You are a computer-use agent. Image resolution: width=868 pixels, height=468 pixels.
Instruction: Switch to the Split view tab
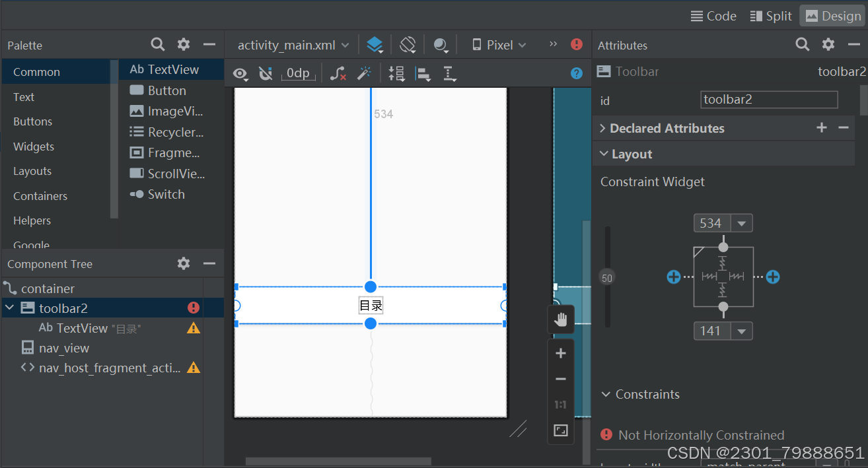click(x=770, y=16)
